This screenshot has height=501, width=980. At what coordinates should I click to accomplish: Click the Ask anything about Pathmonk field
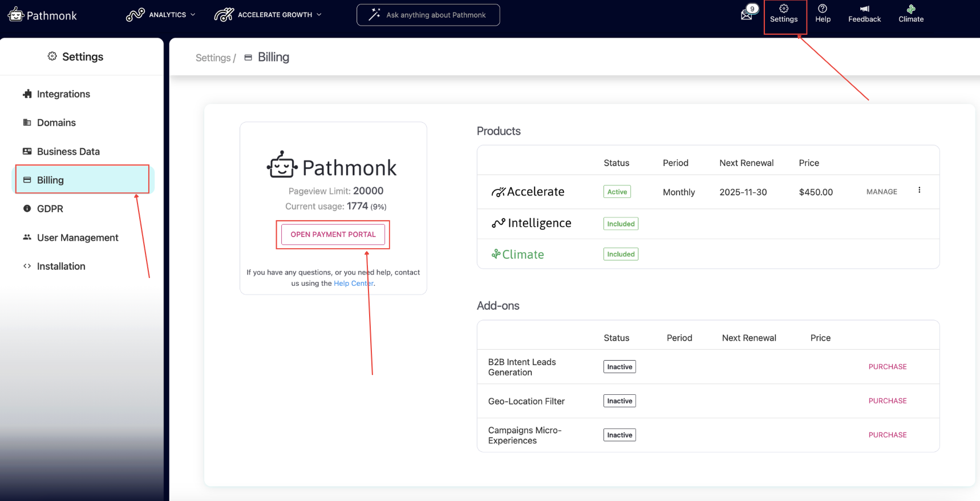(428, 15)
